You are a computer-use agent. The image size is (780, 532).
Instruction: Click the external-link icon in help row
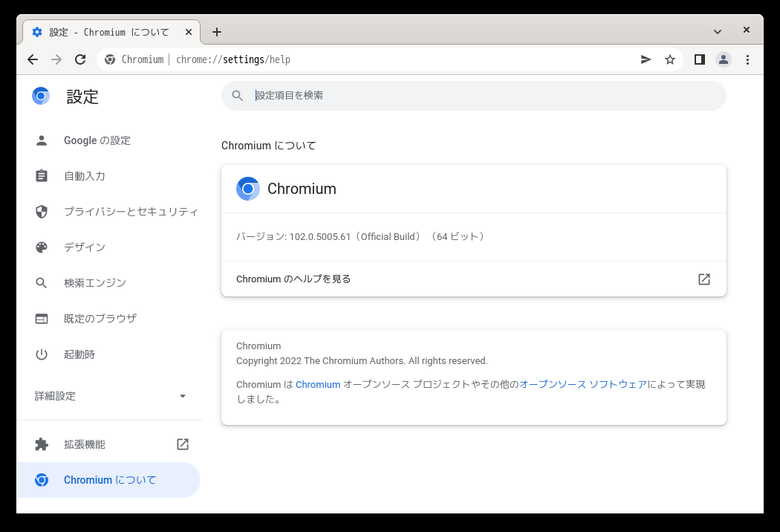tap(704, 279)
